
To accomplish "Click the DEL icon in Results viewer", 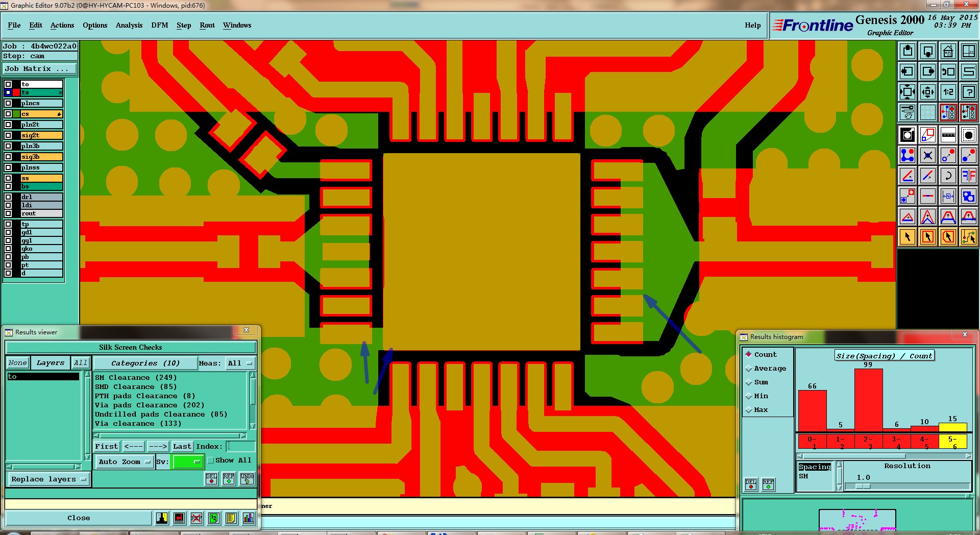I will (211, 479).
